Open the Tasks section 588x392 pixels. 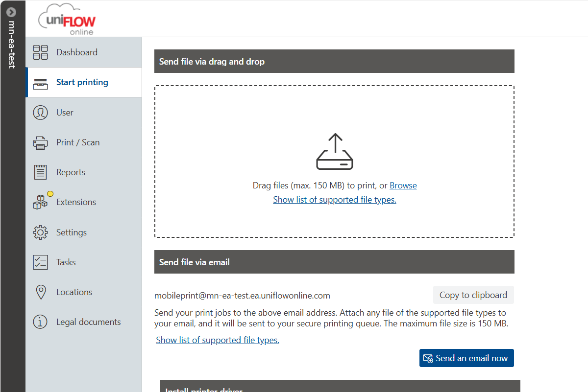[x=84, y=262]
